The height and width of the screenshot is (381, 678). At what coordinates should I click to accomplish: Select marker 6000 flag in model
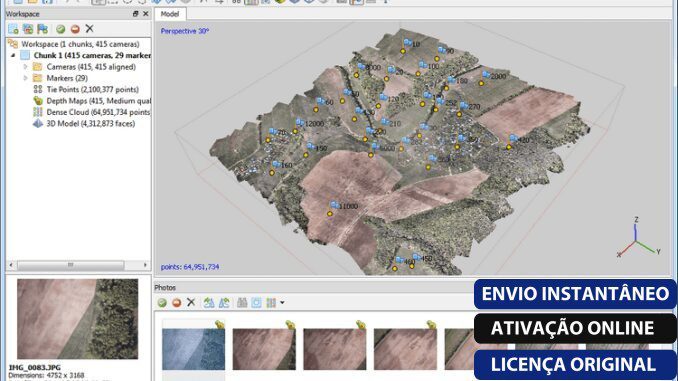coord(375,146)
